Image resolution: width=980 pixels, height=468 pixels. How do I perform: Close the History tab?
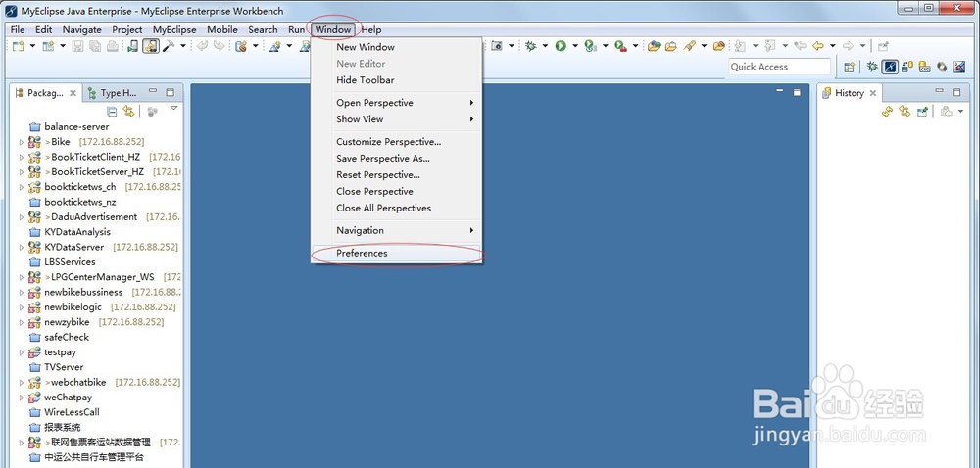(x=873, y=93)
